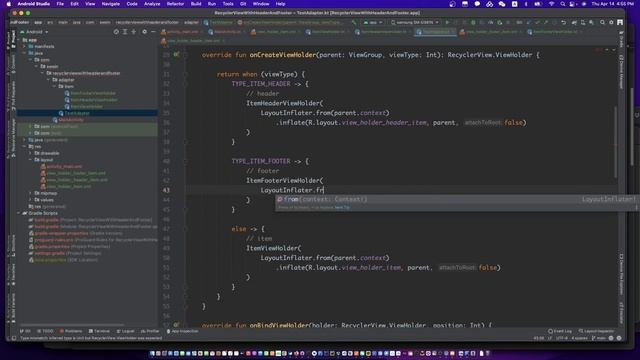Select the from(context: Context) completion suggestion
640x360 pixels.
[x=456, y=199]
